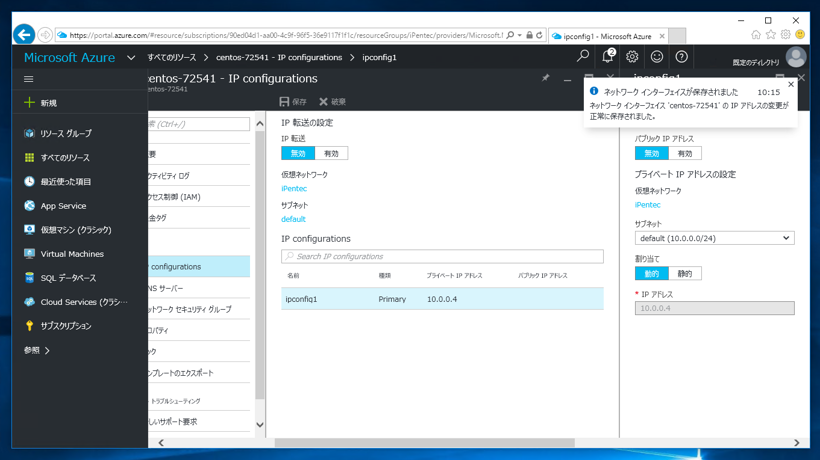
Task: Open the browser home icon
Action: pos(756,34)
